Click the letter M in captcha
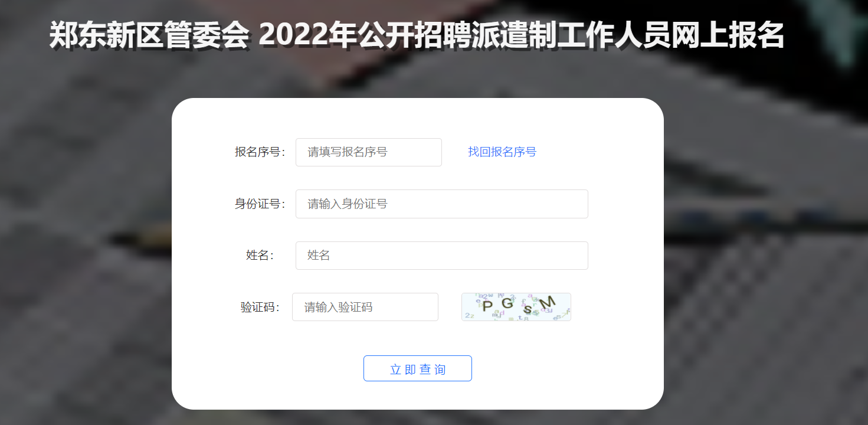Screen dimensions: 868x425 click(x=547, y=302)
